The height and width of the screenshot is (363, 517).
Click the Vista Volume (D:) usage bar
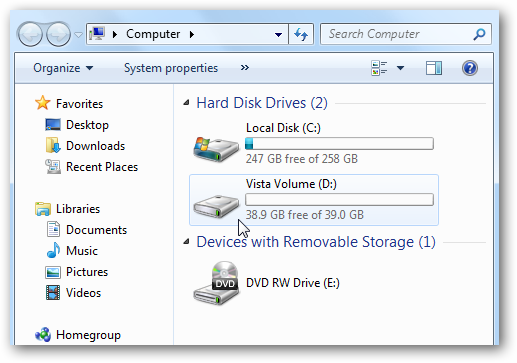pos(339,200)
